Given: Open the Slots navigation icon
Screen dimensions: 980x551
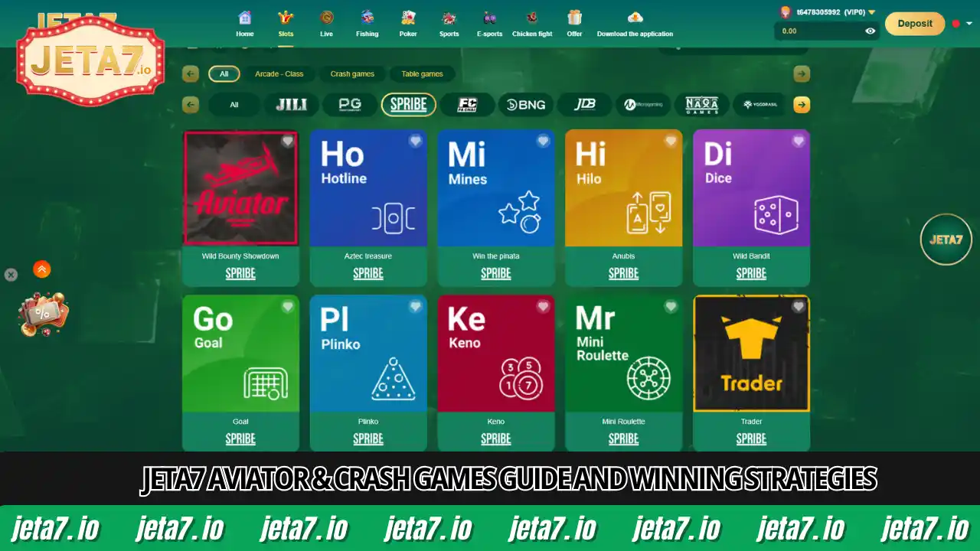Looking at the screenshot, I should tap(286, 18).
